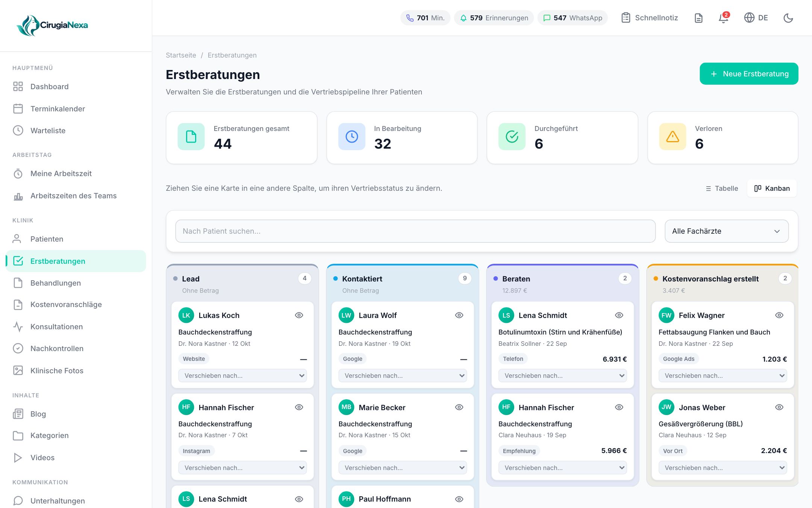
Task: Open Warteliste in sidebar
Action: [x=76, y=131]
